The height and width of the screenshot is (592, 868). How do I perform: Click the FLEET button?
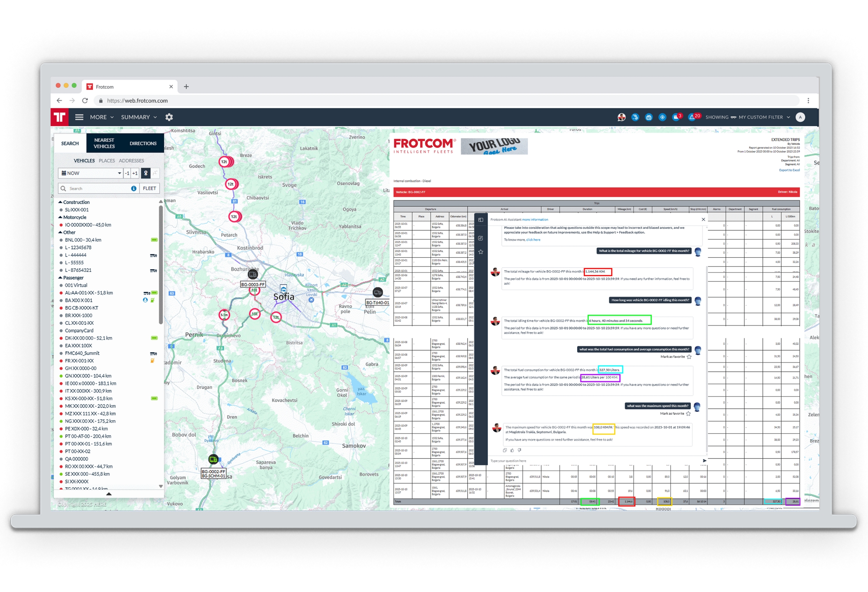click(150, 188)
